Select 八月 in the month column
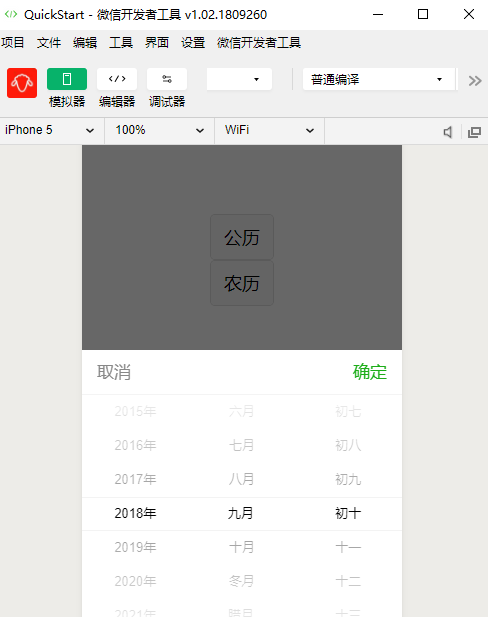 (x=241, y=479)
